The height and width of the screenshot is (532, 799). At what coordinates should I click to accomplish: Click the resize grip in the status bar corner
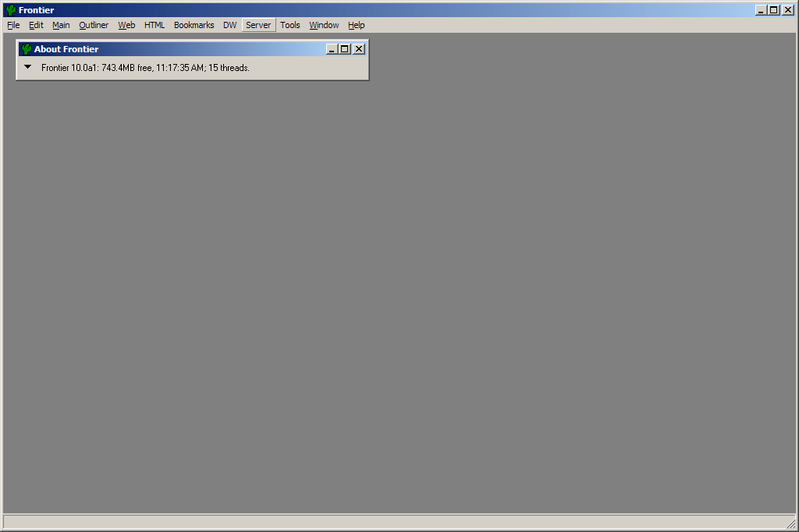click(790, 523)
